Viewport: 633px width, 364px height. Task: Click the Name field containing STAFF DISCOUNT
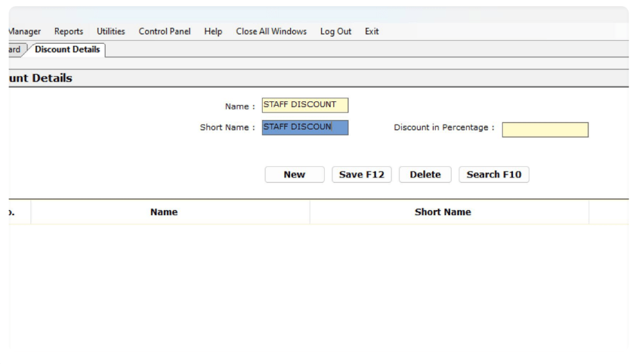click(305, 105)
